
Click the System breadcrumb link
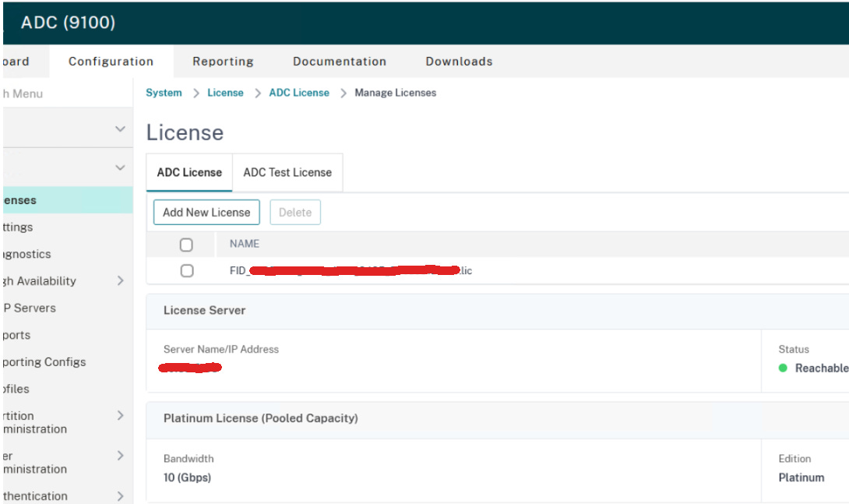[x=164, y=93]
